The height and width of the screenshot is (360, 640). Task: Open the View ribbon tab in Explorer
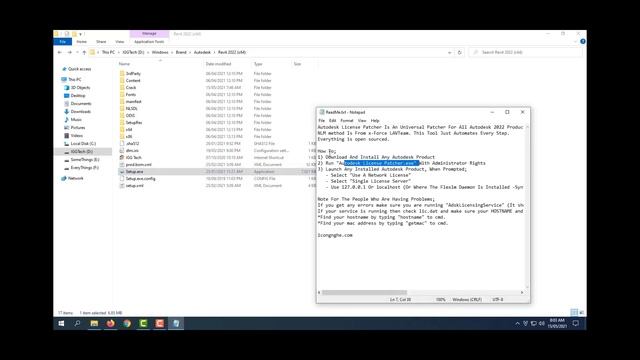pos(119,42)
